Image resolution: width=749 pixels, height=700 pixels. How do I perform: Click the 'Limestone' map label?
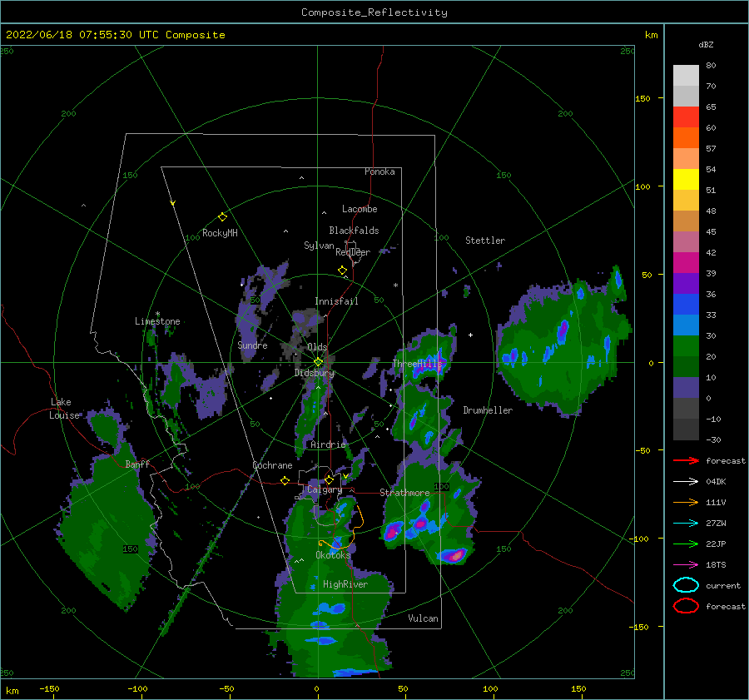(157, 321)
